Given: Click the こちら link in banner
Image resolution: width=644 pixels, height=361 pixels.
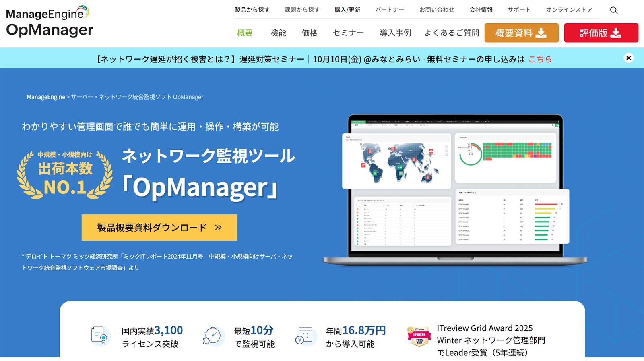Looking at the screenshot, I should (x=540, y=59).
